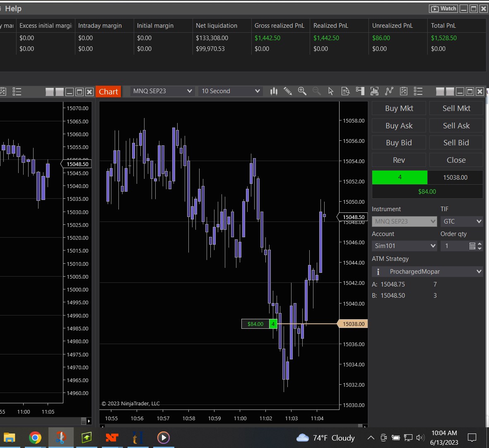Click the Close position button
The height and width of the screenshot is (448, 489).
[x=456, y=160]
